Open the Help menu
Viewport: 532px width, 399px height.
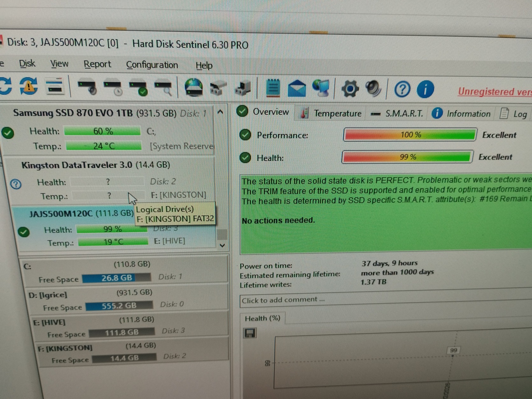click(204, 66)
